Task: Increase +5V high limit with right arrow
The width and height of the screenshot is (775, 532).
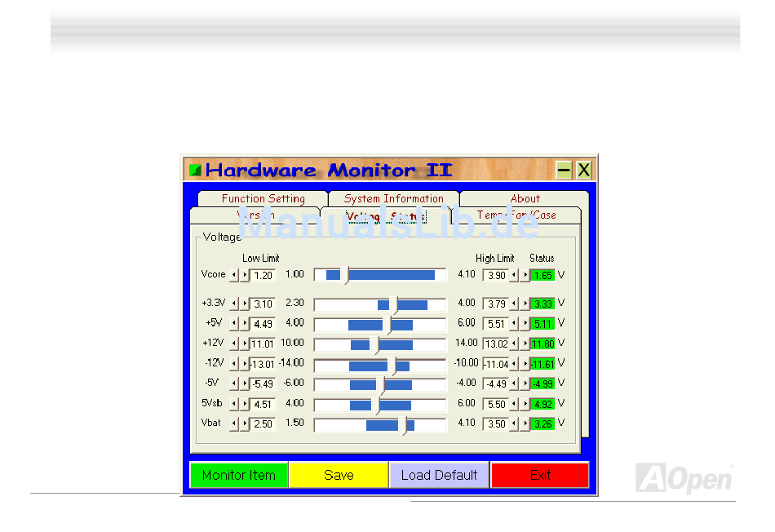Action: click(x=525, y=323)
